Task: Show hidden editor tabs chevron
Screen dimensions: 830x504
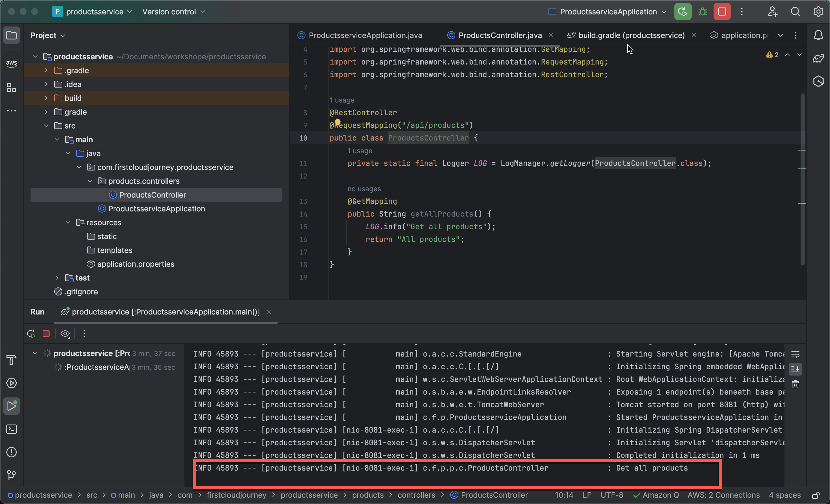Action: click(780, 35)
